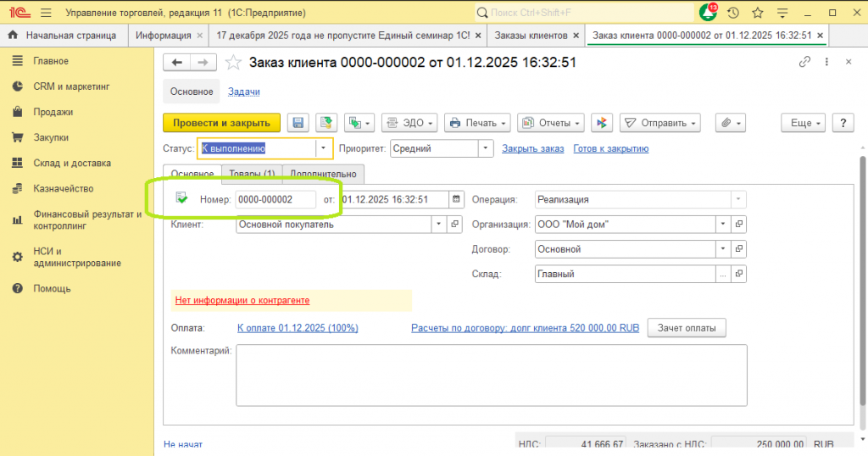This screenshot has width=868, height=456.
Task: Copy link to this document icon
Action: [804, 62]
